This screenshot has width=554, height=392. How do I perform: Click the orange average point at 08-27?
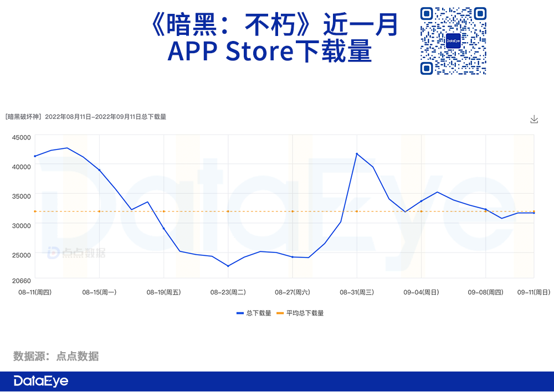coord(293,212)
